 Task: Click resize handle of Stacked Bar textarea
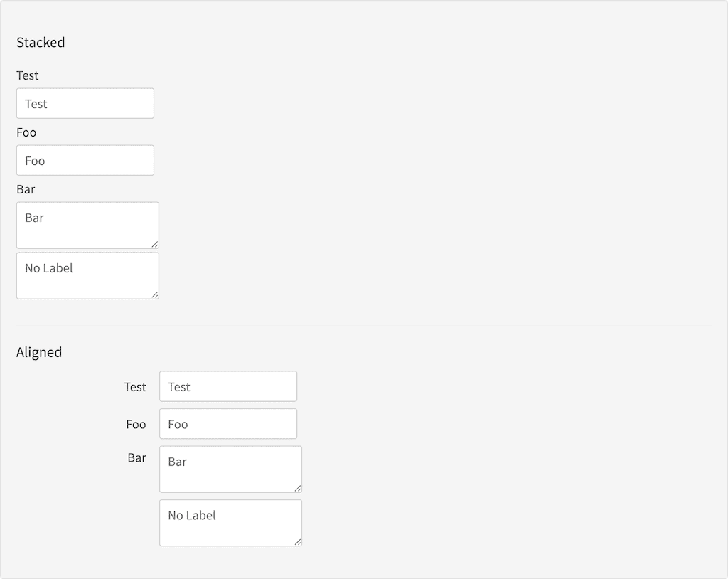[155, 244]
